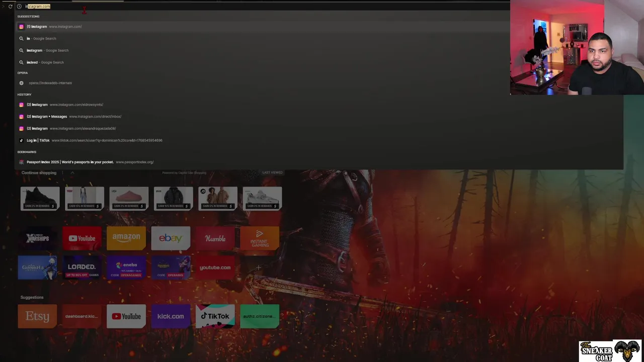The image size is (644, 362).
Task: Open the TikTok suggestion tile
Action: [x=215, y=316]
